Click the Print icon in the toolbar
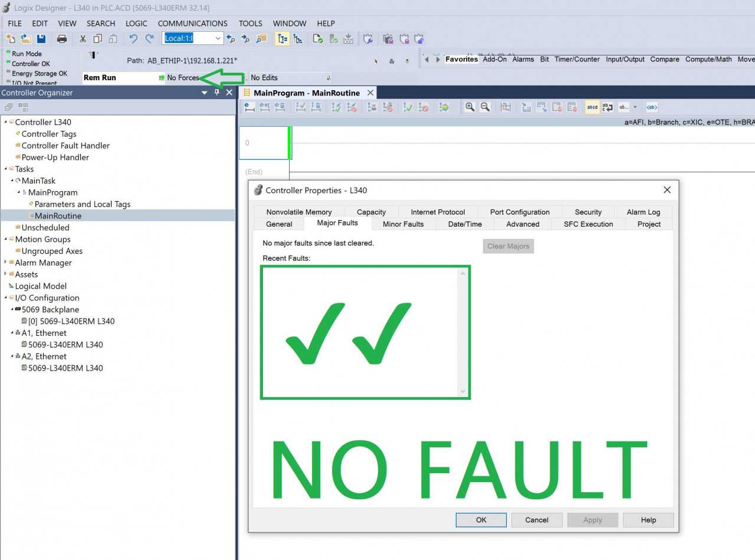The width and height of the screenshot is (755, 560). (x=62, y=39)
